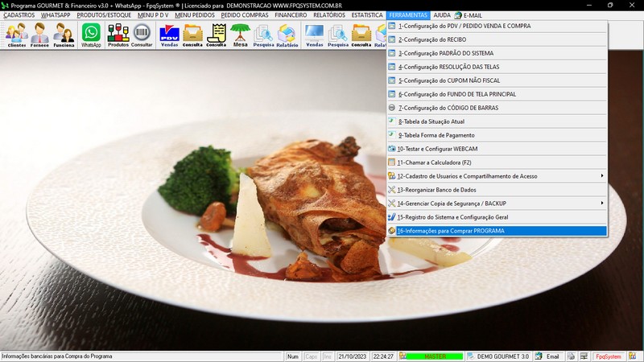
Task: Select 6-Configuração do FUNDO DE TELA PRINCIPAL
Action: tap(497, 94)
